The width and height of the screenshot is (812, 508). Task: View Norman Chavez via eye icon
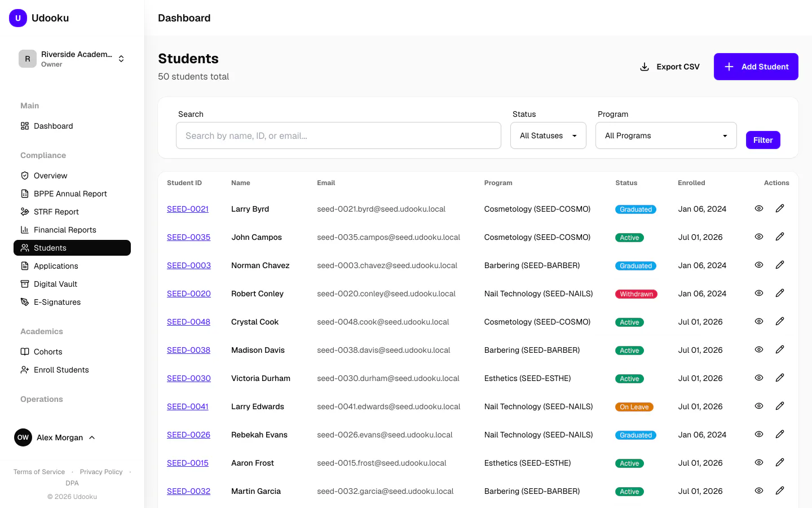point(759,265)
